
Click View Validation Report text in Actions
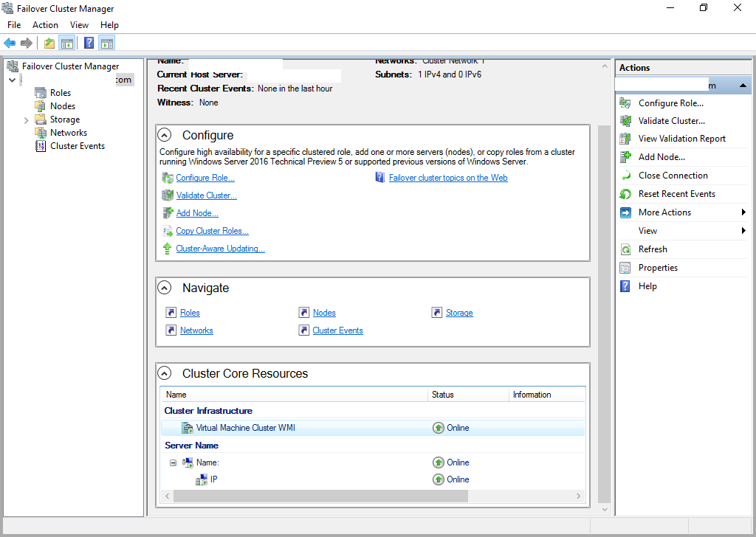(681, 139)
